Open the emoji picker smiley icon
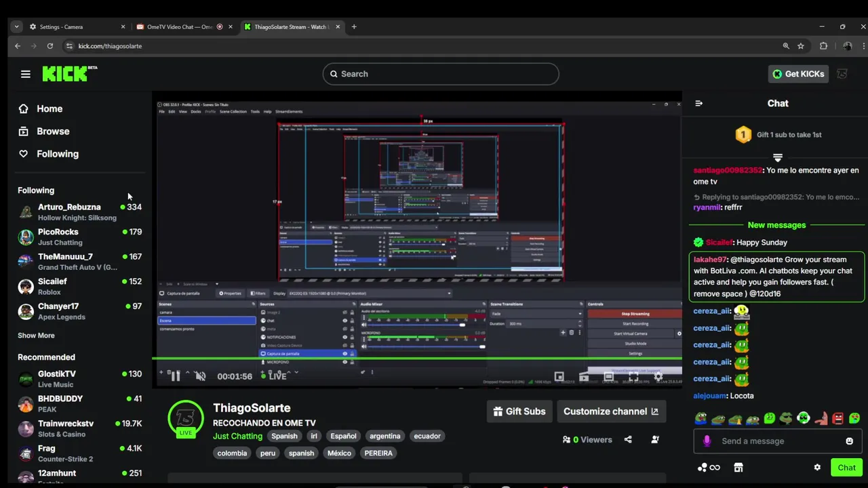 [849, 441]
